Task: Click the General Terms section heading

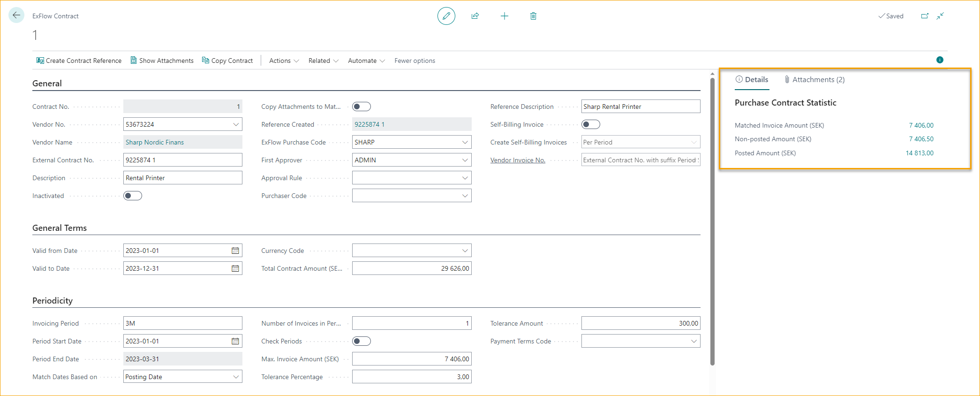Action: pyautogui.click(x=60, y=228)
